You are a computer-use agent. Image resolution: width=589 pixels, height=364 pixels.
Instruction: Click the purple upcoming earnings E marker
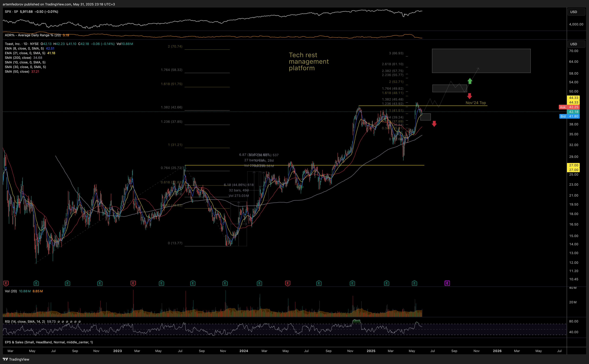pos(447,283)
